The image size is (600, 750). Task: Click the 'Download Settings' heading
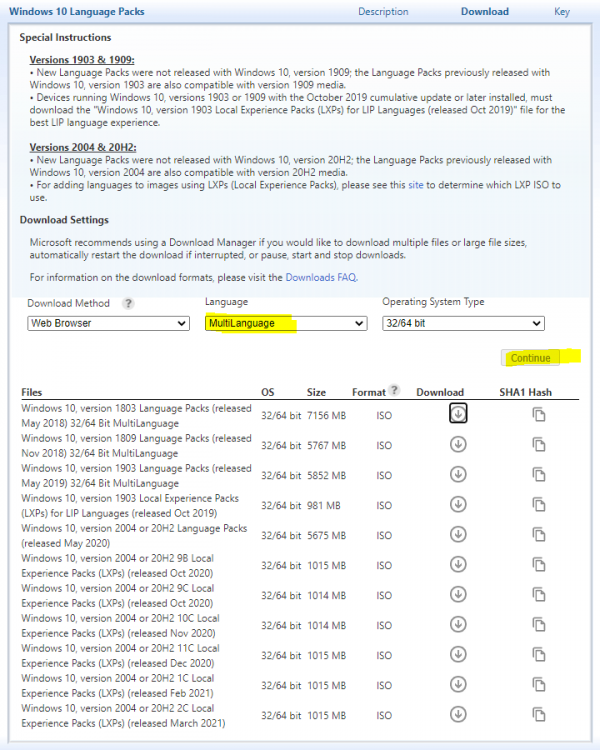tap(64, 220)
